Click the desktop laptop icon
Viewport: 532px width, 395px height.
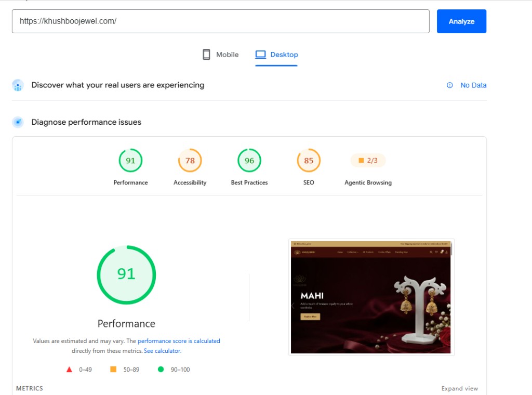(261, 54)
